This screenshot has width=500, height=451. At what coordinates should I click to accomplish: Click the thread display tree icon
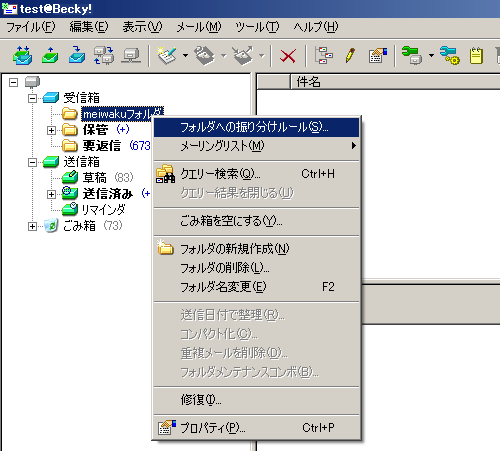click(323, 55)
